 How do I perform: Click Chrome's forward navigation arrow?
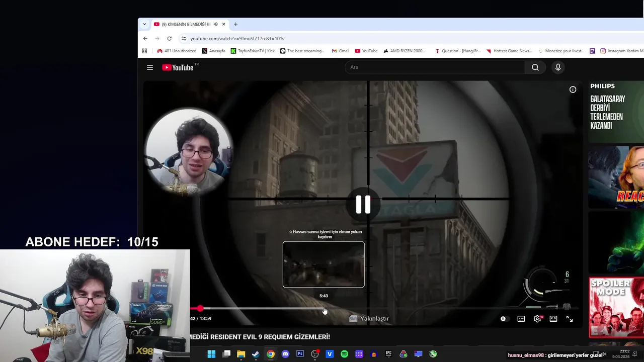pos(157,39)
